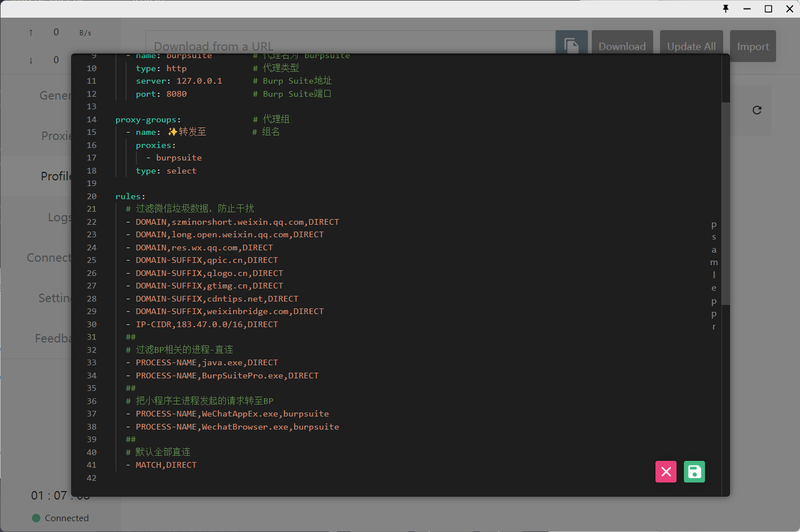Click the WeChatAppEx.exe burpsuite rule
The height and width of the screenshot is (532, 800).
tap(227, 414)
